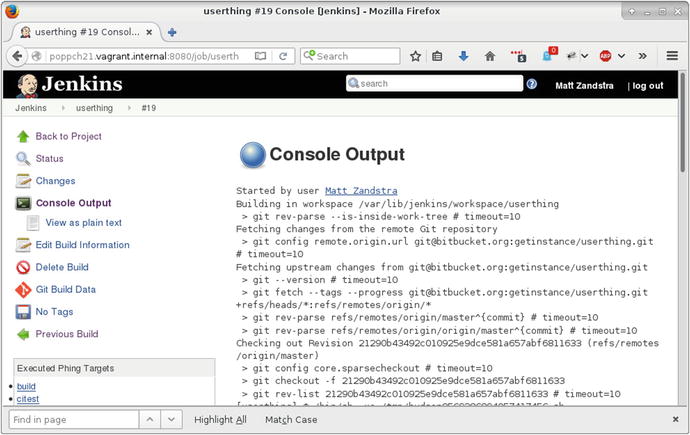Viewport: 690px width, 435px height.
Task: Click the Back to Project green arrow icon
Action: (23, 136)
